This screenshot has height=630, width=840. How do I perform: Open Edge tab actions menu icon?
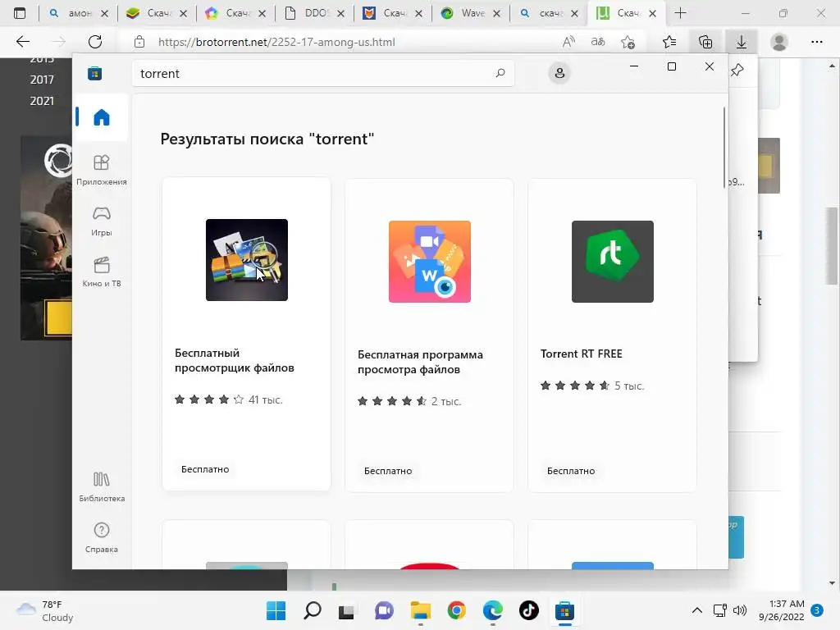20,13
